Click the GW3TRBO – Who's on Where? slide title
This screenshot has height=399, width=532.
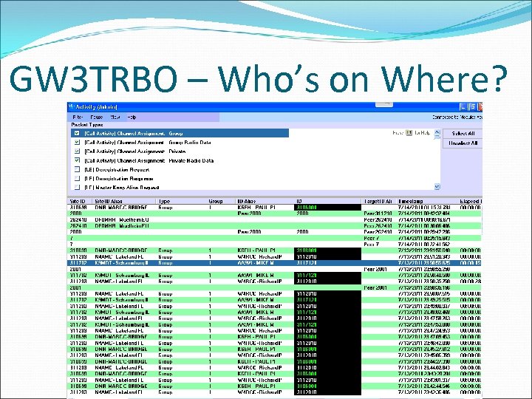pyautogui.click(x=259, y=79)
